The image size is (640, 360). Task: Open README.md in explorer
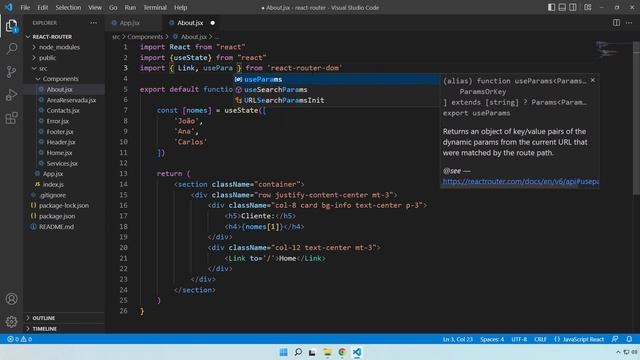(x=56, y=227)
